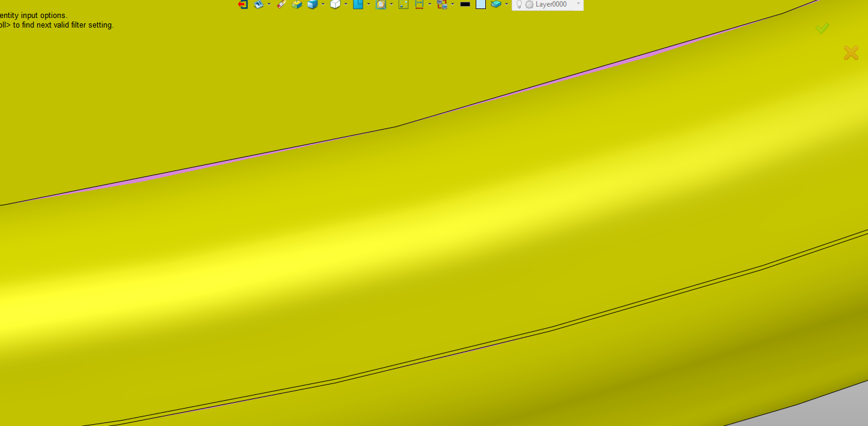Cancel with the orange X button

851,53
